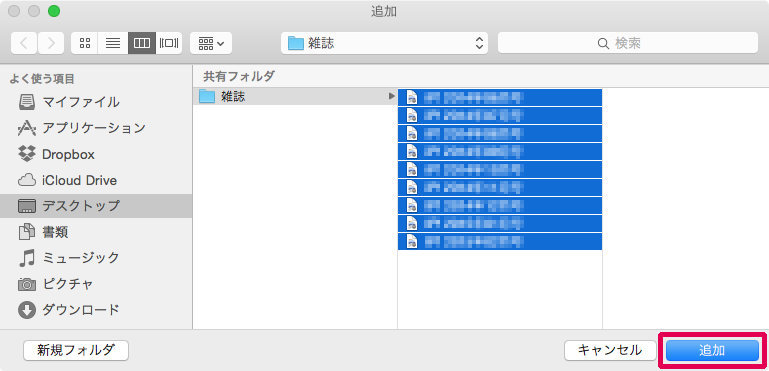This screenshot has width=769, height=371.
Task: Click the green zoom window button
Action: coord(53,11)
